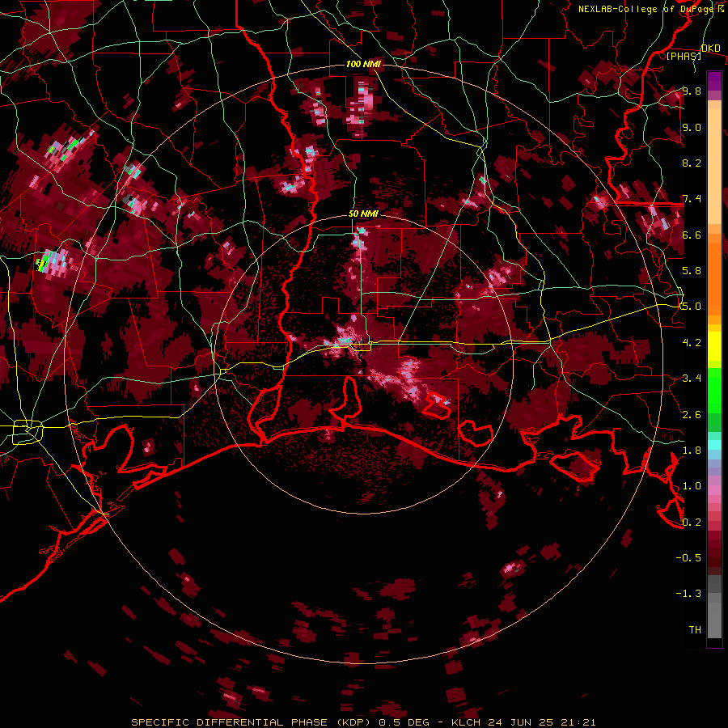This screenshot has height=728, width=728.
Task: Click the 3.4 scale value
Action: (x=692, y=379)
